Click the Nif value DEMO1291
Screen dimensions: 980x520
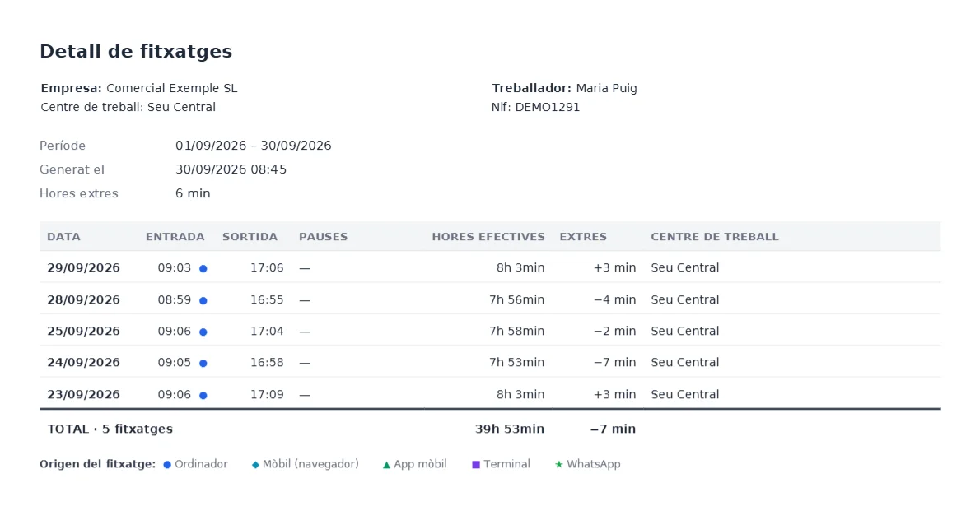coord(548,107)
